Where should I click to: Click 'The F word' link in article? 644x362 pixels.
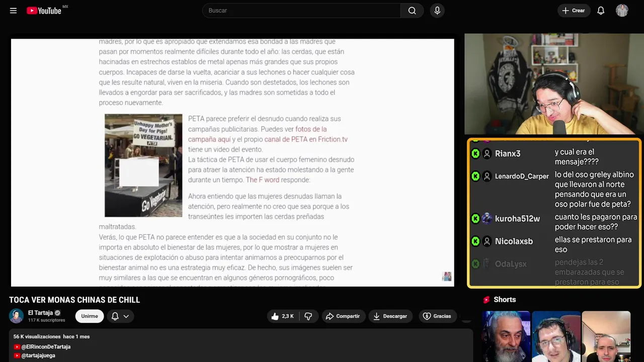point(262,180)
